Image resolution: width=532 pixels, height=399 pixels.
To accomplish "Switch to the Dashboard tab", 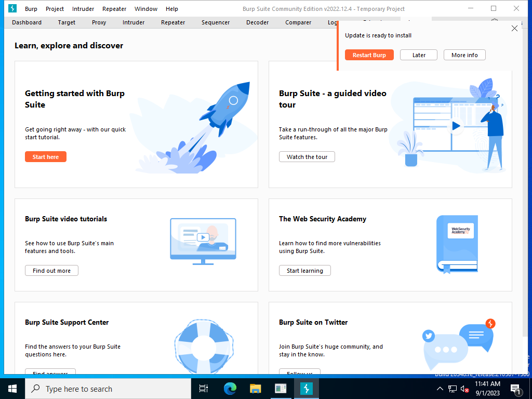I will (x=27, y=22).
